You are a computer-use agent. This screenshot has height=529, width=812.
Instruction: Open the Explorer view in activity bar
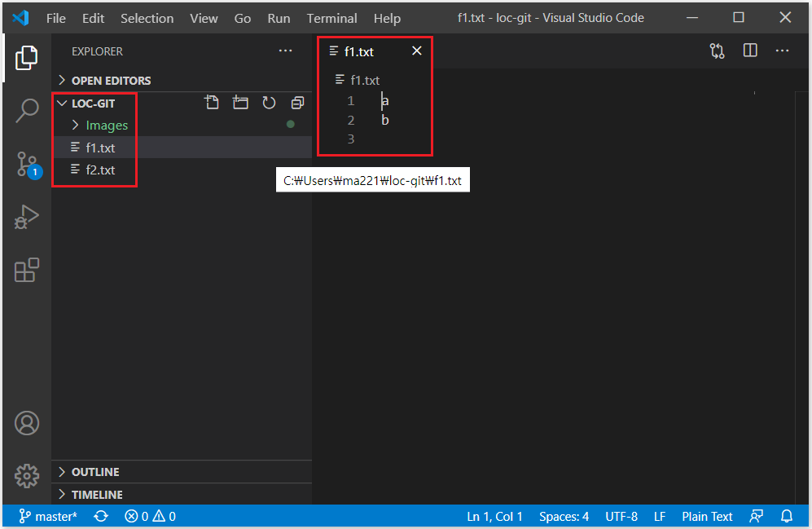click(26, 57)
